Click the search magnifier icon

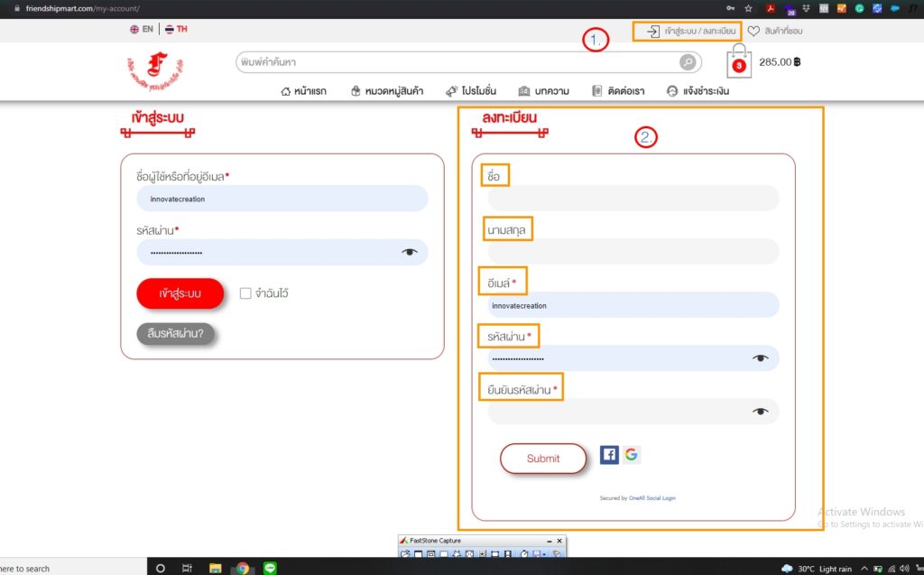[688, 62]
